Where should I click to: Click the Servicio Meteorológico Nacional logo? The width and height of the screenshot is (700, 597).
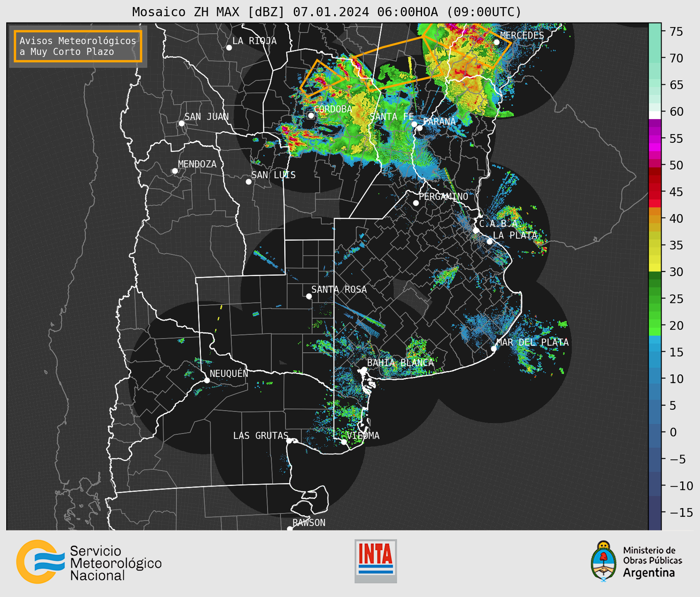pyautogui.click(x=89, y=562)
